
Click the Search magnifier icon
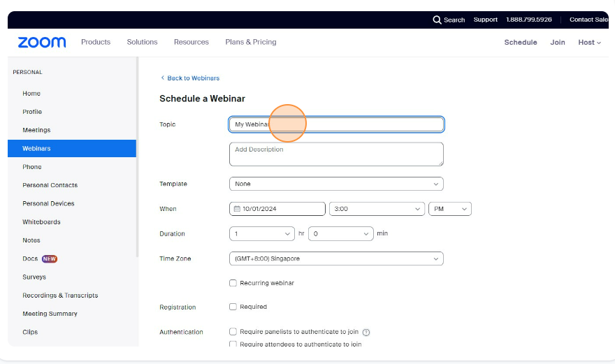tap(437, 20)
